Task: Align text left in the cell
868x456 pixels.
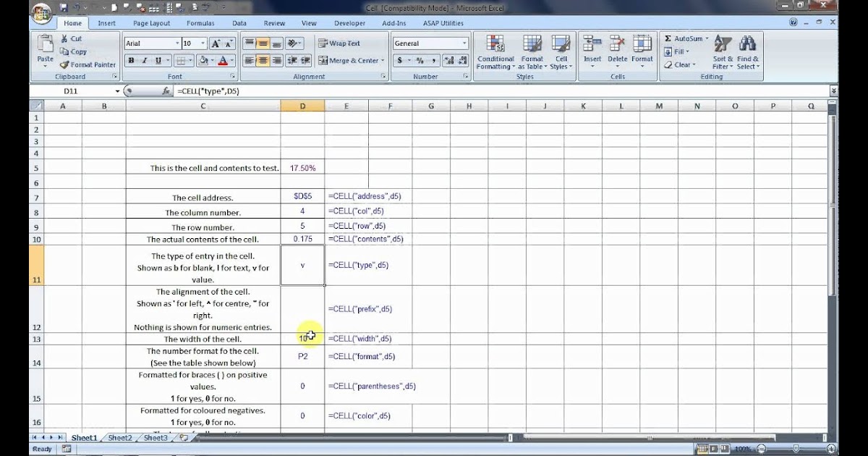Action: 249,61
